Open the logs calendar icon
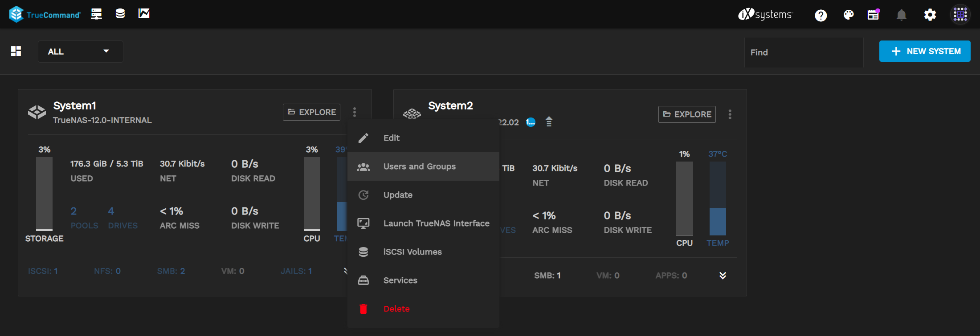This screenshot has width=980, height=336. pyautogui.click(x=873, y=15)
